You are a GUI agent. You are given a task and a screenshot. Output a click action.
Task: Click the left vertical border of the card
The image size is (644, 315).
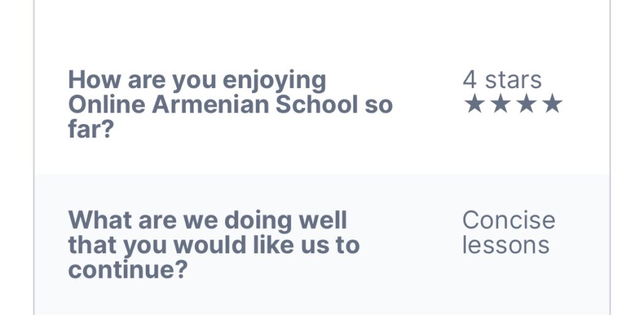[x=34, y=157]
